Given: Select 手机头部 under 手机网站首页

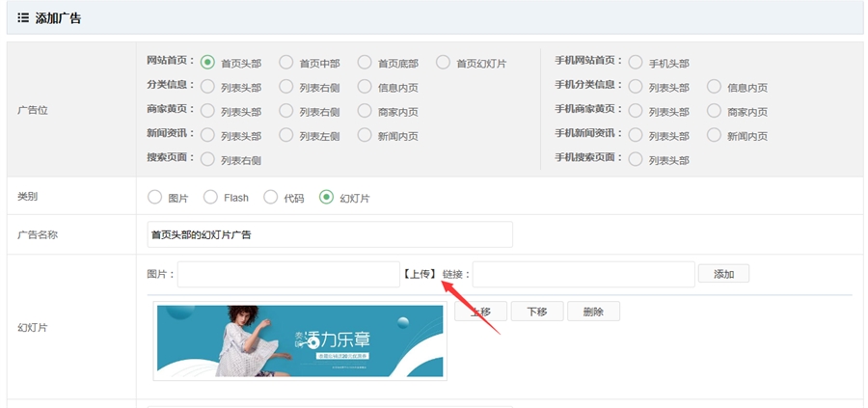Looking at the screenshot, I should pos(636,63).
